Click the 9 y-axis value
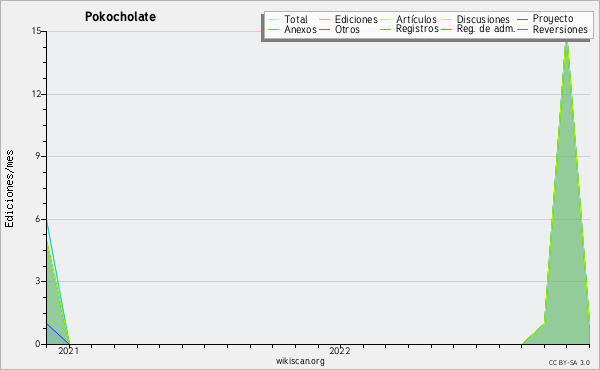 tap(38, 156)
